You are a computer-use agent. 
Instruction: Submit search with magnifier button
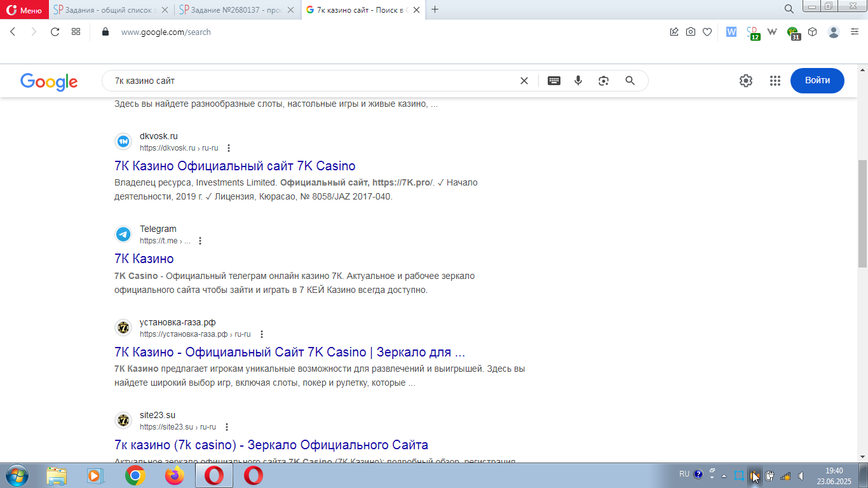click(630, 81)
